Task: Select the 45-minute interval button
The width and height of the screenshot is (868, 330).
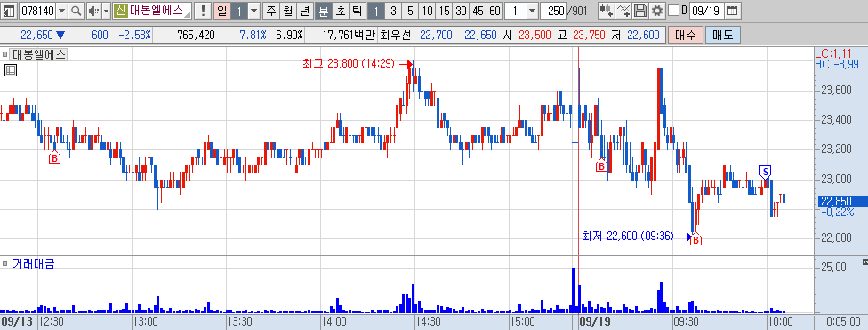Action: pos(478,10)
